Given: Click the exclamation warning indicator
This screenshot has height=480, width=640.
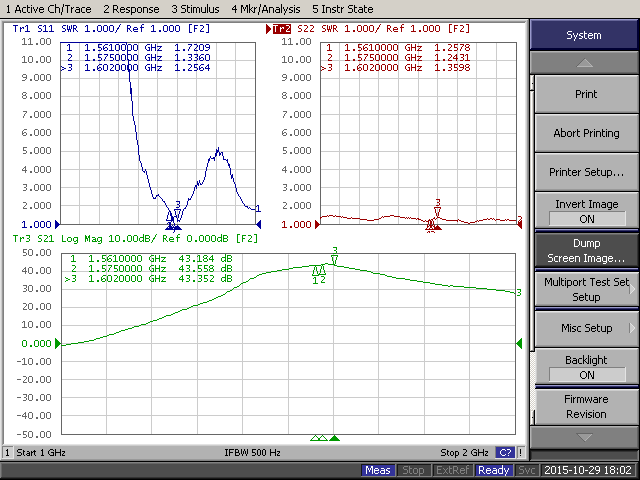Looking at the screenshot, I should (521, 453).
